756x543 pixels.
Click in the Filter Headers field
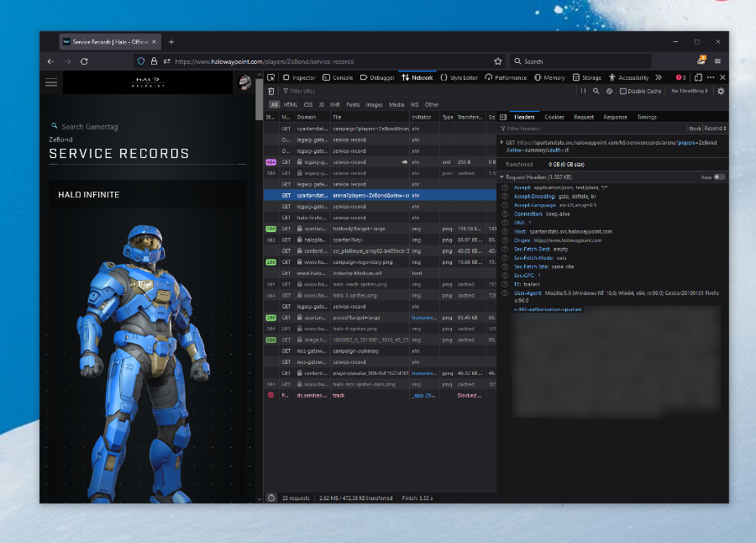[593, 129]
